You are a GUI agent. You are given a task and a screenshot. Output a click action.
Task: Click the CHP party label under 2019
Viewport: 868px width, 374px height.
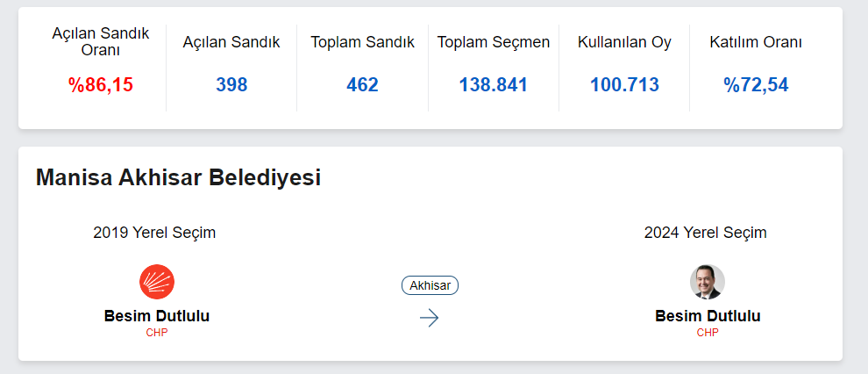(157, 333)
